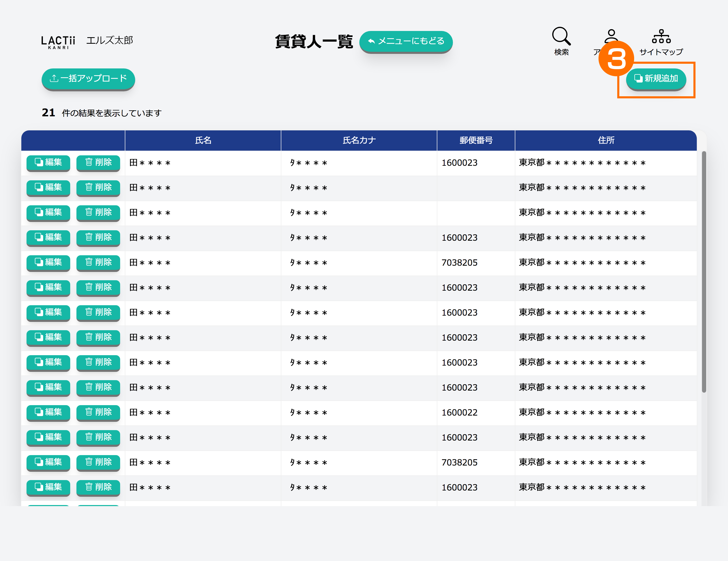
Task: Open the Sitemap icon
Action: click(661, 36)
